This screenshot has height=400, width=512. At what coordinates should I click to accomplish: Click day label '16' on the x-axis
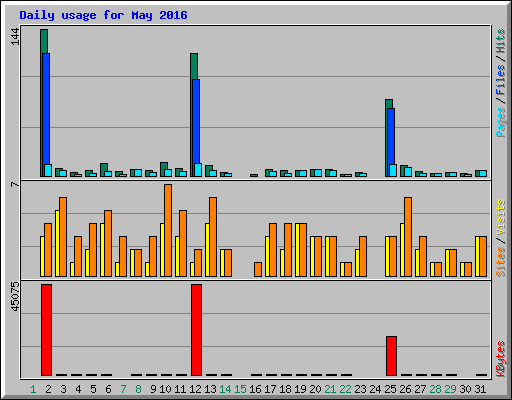(x=255, y=389)
